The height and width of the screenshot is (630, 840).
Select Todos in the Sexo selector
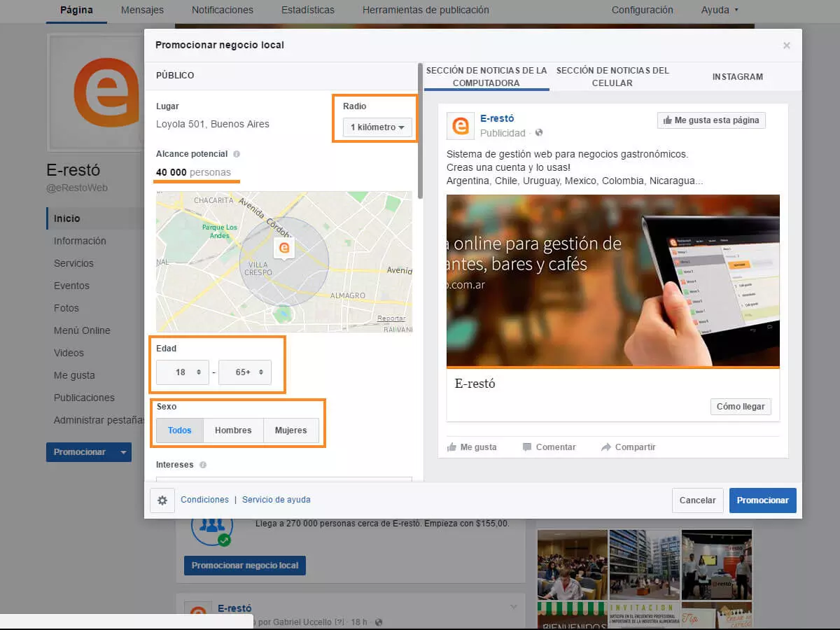click(x=180, y=430)
